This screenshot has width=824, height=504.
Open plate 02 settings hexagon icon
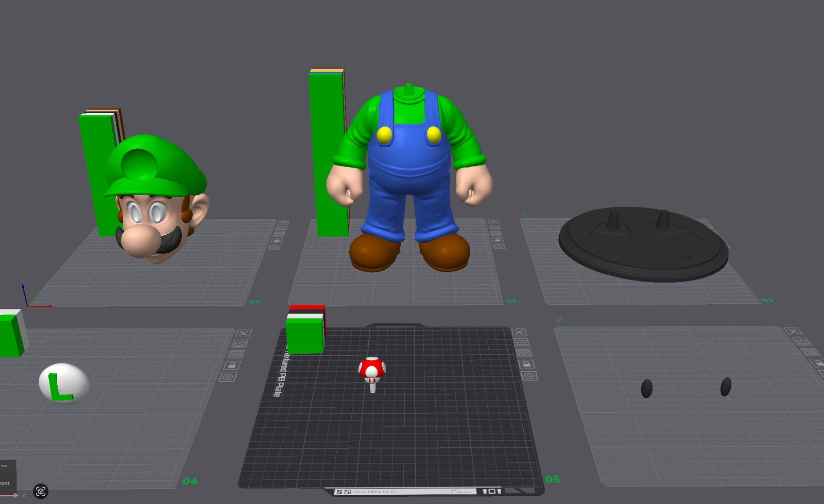[498, 246]
